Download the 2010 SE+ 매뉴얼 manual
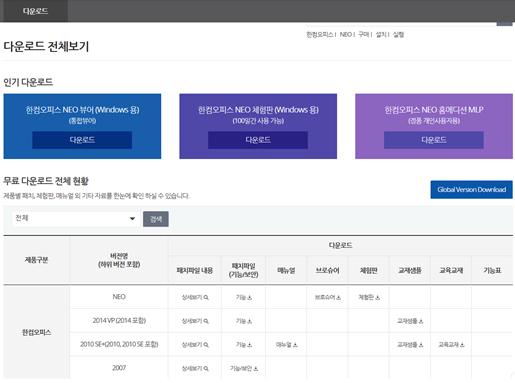Image resolution: width=515 pixels, height=383 pixels. [286, 344]
